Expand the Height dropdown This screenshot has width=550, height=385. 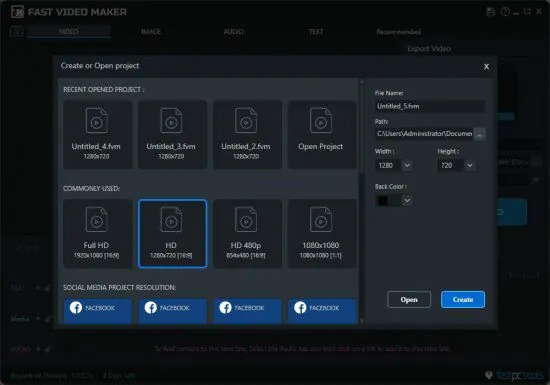pyautogui.click(x=470, y=165)
